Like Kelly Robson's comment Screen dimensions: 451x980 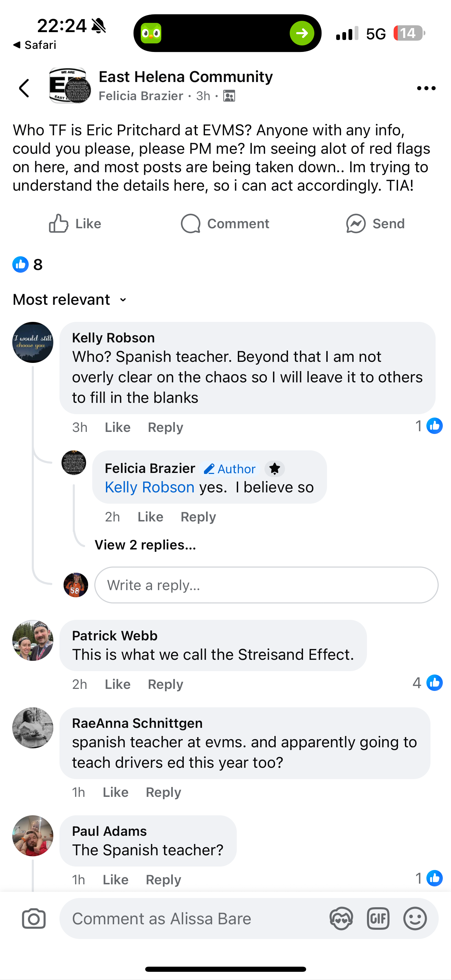[x=118, y=427]
